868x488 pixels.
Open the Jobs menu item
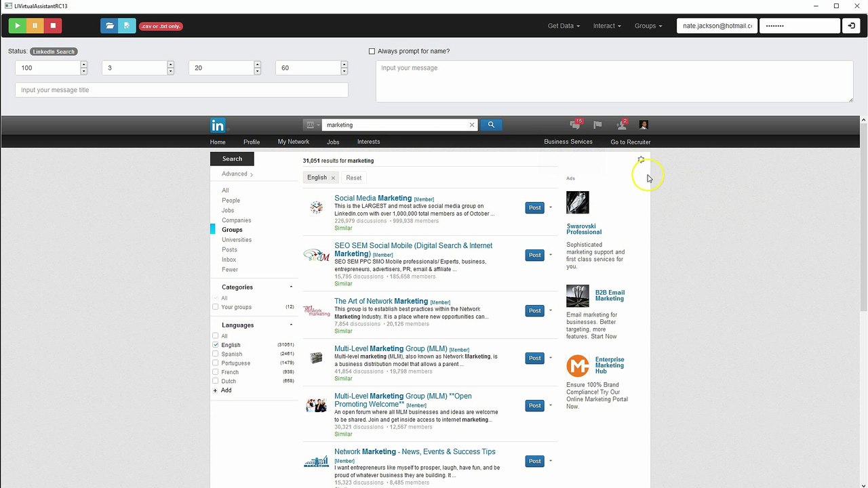pyautogui.click(x=333, y=142)
